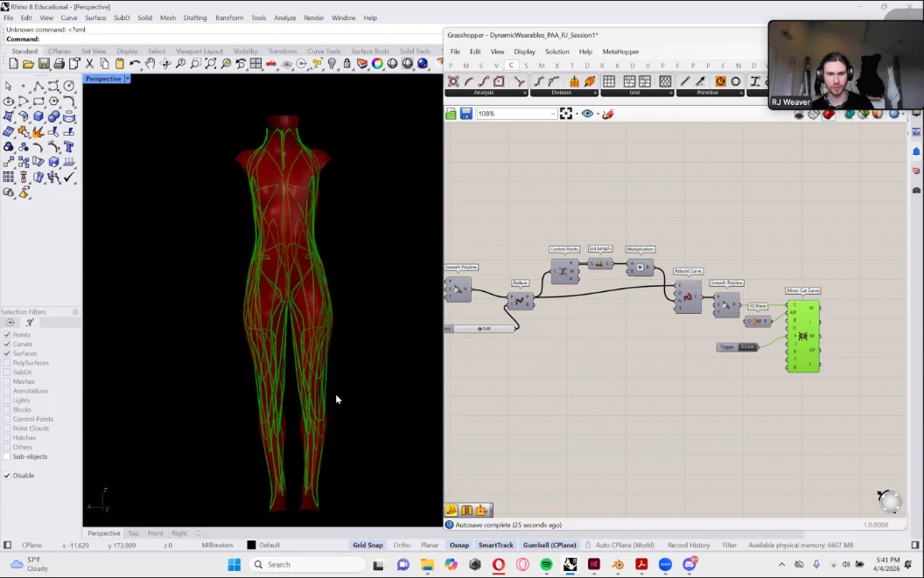Open the Perspective viewport dropdown arrow
The height and width of the screenshot is (578, 924).
tap(128, 79)
